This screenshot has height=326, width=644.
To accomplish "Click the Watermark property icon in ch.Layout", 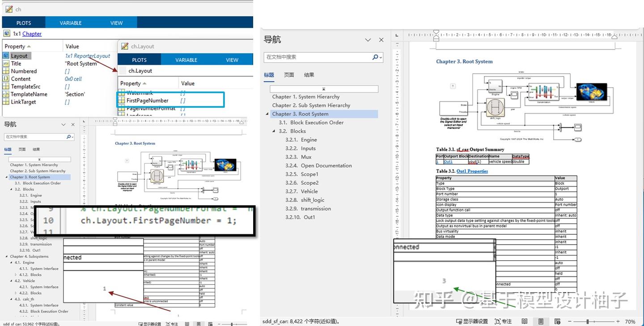I will click(122, 93).
